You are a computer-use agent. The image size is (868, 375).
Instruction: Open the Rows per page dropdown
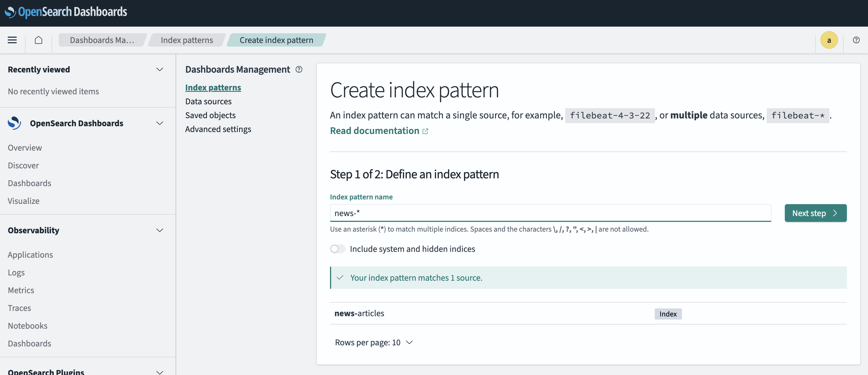373,342
